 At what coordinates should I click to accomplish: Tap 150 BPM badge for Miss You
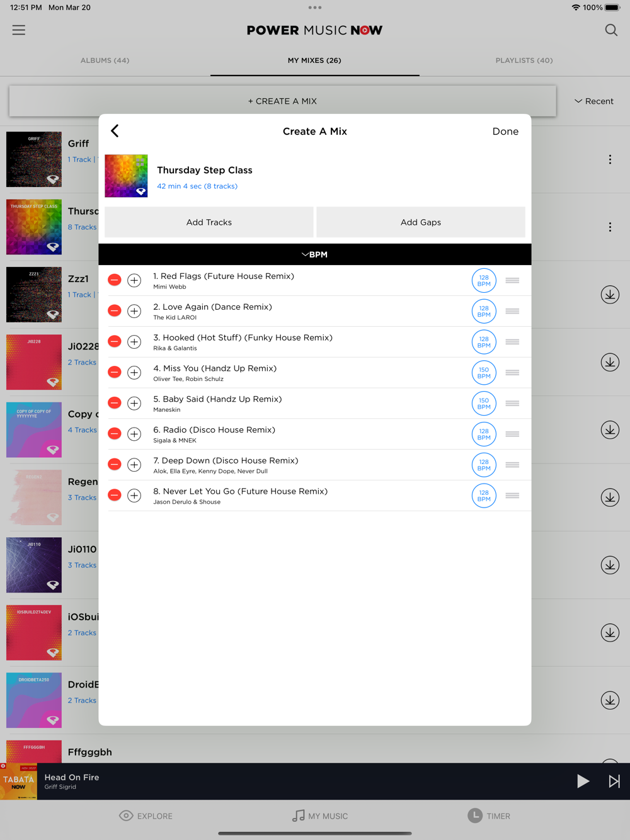[484, 373]
